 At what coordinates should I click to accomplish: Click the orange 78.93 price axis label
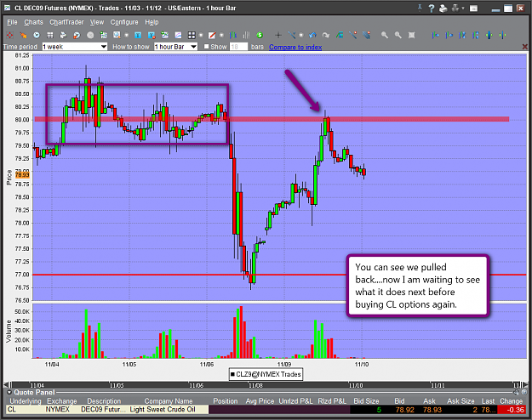click(x=22, y=175)
